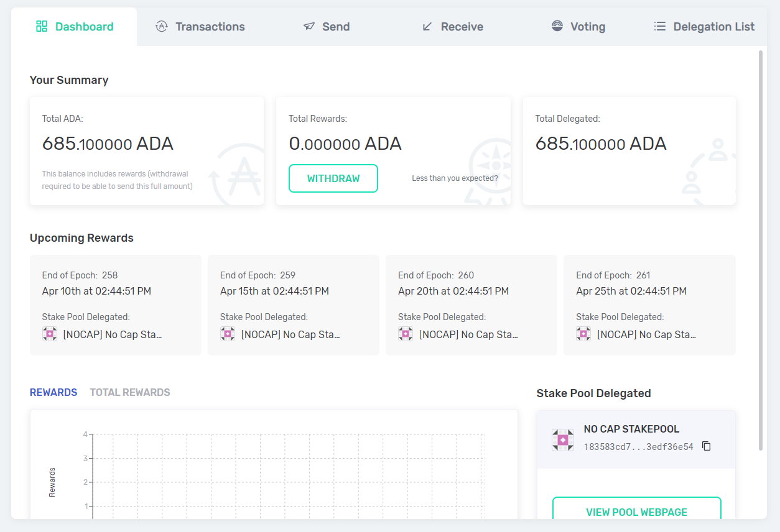Open the Dashboard tab

click(74, 27)
